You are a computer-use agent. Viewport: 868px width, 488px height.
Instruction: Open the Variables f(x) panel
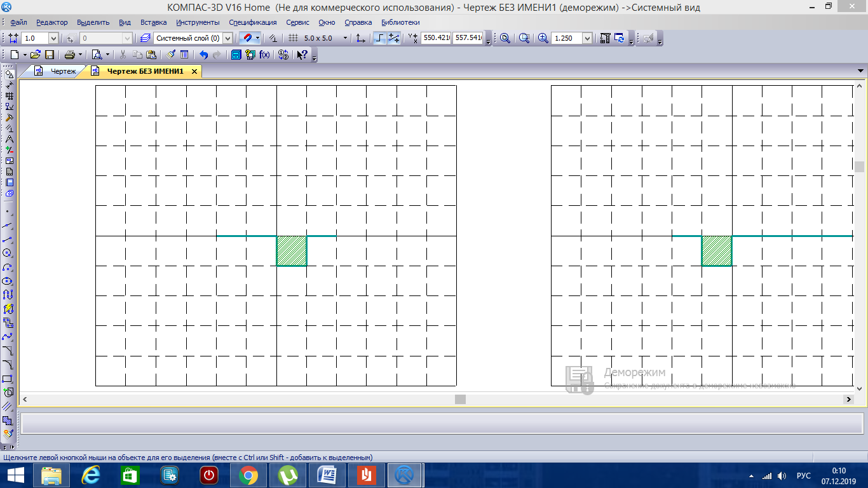coord(264,55)
